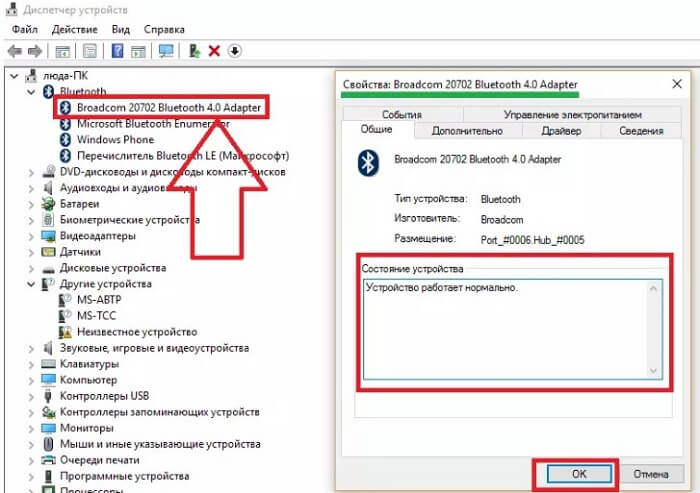700x493 pixels.
Task: Click the Properties sheet toolbar icon
Action: (x=88, y=50)
